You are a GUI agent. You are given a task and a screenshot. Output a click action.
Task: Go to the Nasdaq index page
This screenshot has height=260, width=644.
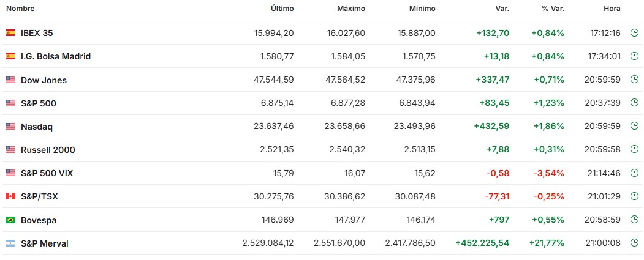(x=37, y=127)
